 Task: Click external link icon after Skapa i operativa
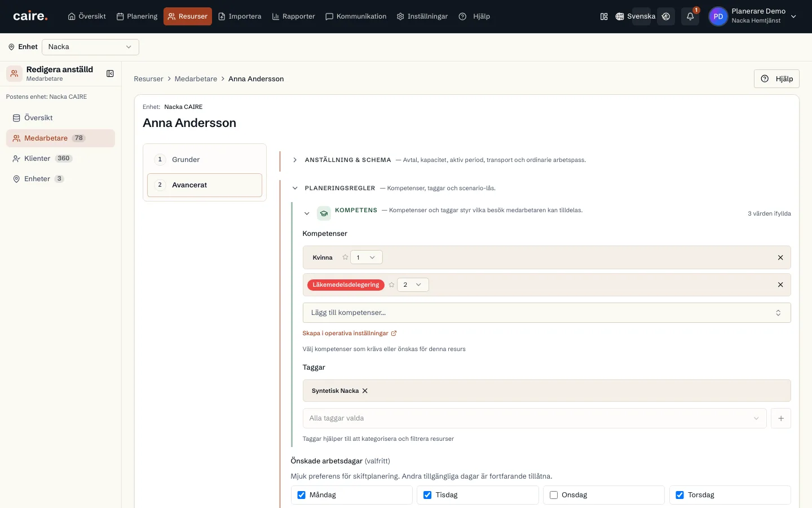tap(394, 334)
